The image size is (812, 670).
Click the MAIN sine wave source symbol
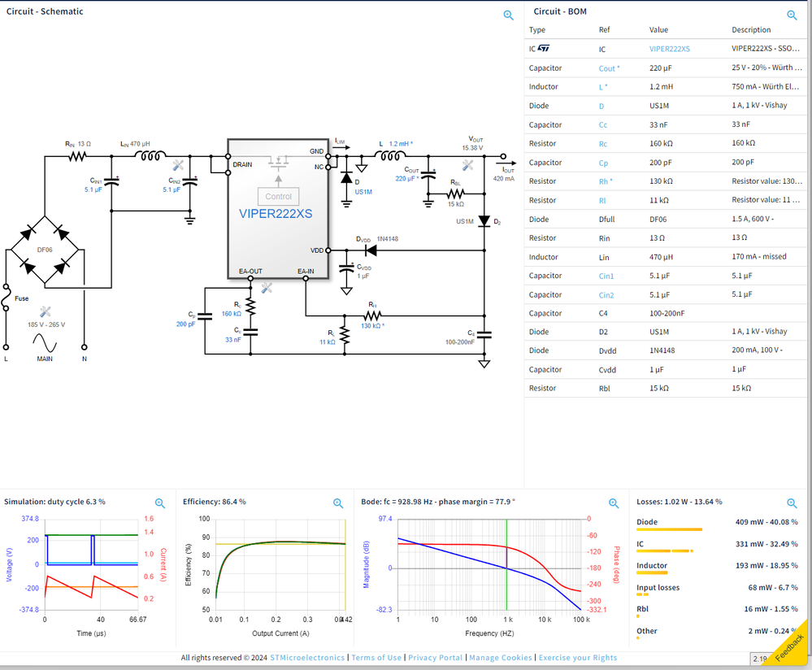45,343
